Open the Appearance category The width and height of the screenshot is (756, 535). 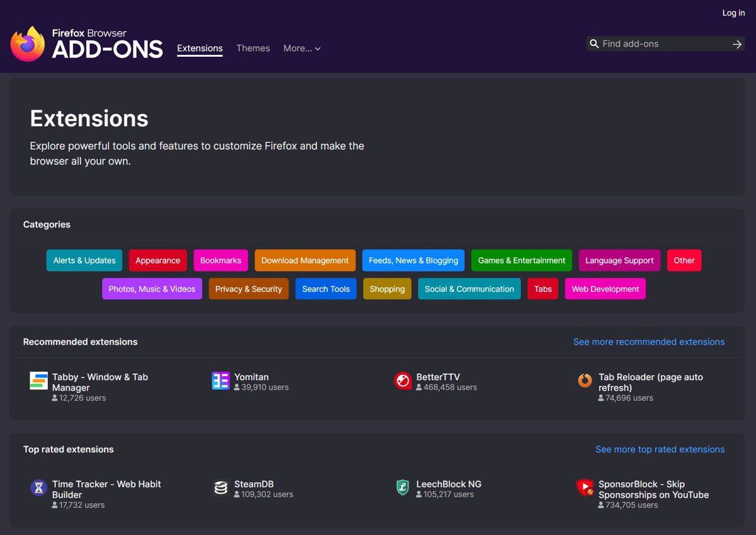pos(157,260)
